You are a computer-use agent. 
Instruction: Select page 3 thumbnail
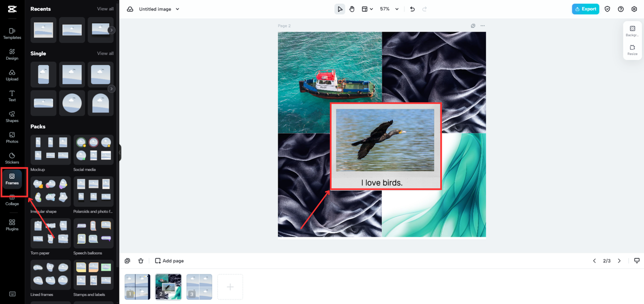(199, 287)
